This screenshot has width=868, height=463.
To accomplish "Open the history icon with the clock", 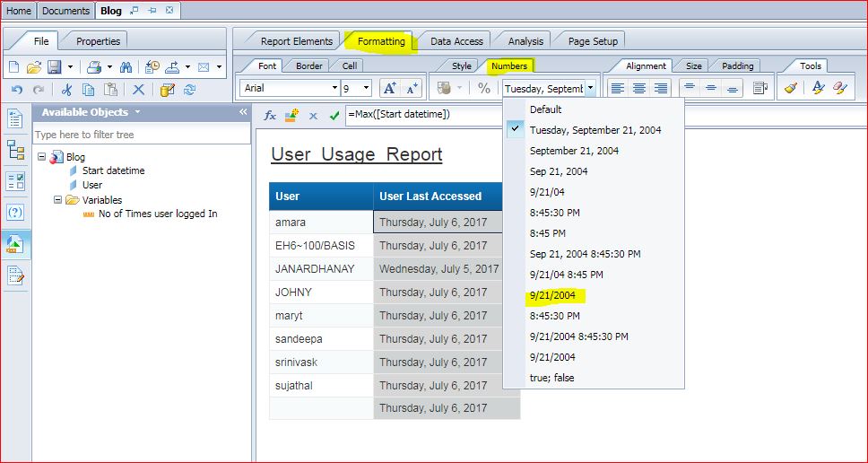I will point(152,67).
